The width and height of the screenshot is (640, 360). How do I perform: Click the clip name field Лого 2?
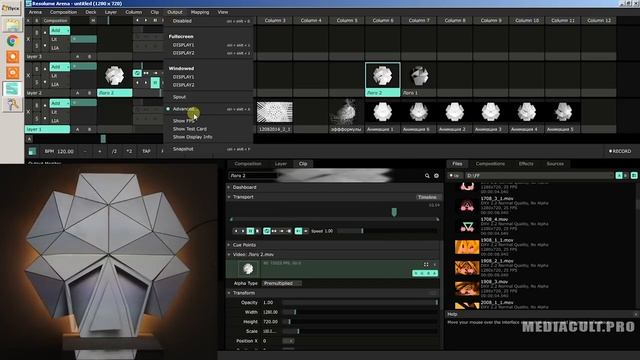click(x=253, y=176)
